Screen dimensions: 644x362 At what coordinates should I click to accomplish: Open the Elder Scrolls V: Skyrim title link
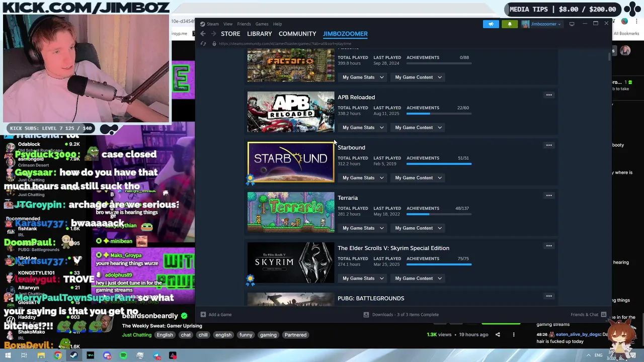[393, 248]
